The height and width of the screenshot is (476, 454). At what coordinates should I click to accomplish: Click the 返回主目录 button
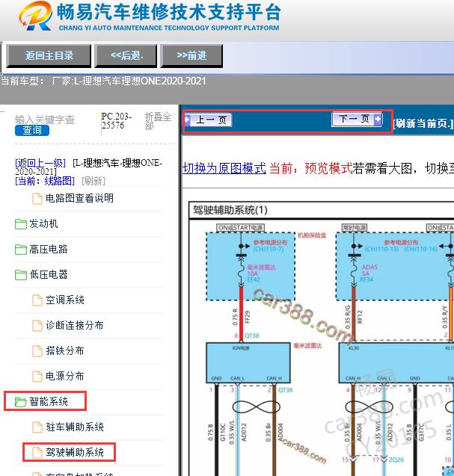(49, 55)
